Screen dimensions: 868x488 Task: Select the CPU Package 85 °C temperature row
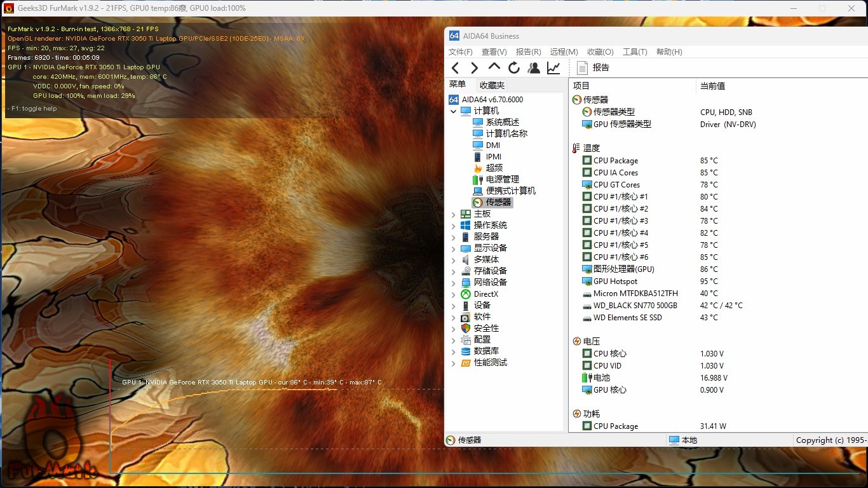[718, 161]
